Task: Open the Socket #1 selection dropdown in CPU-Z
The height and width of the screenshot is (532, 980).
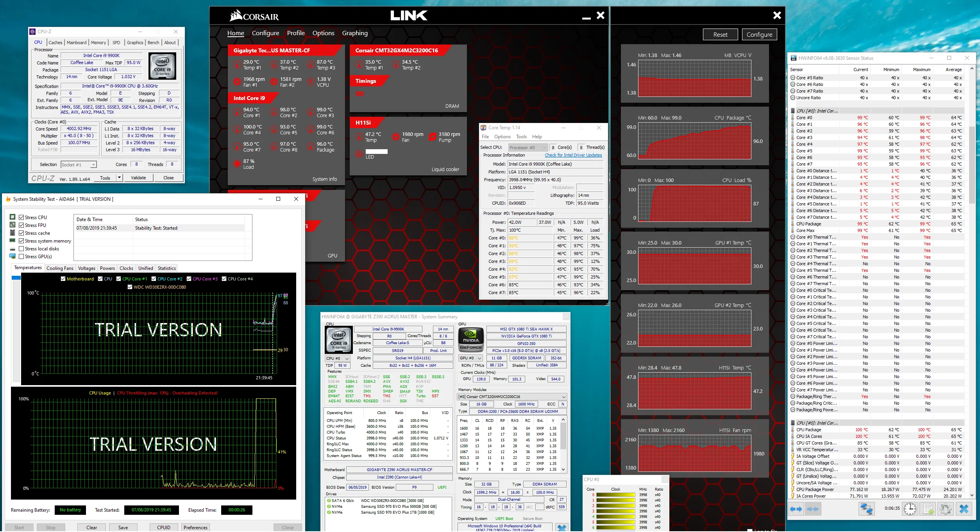Action: tap(79, 165)
